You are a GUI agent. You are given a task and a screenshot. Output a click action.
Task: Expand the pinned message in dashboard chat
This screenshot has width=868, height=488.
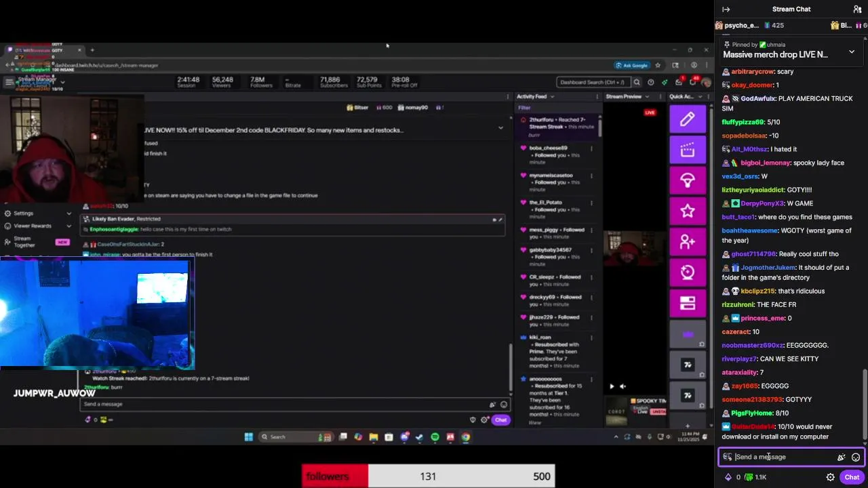click(x=500, y=127)
